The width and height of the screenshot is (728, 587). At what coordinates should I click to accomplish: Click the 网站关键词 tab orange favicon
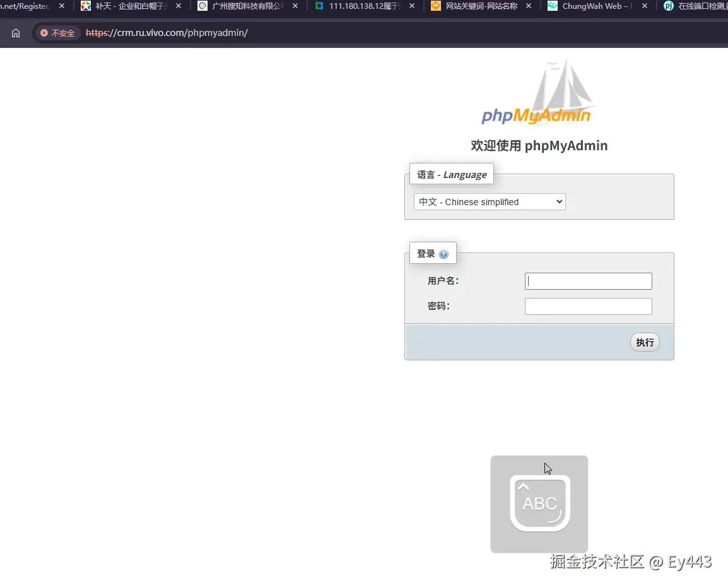coord(435,6)
